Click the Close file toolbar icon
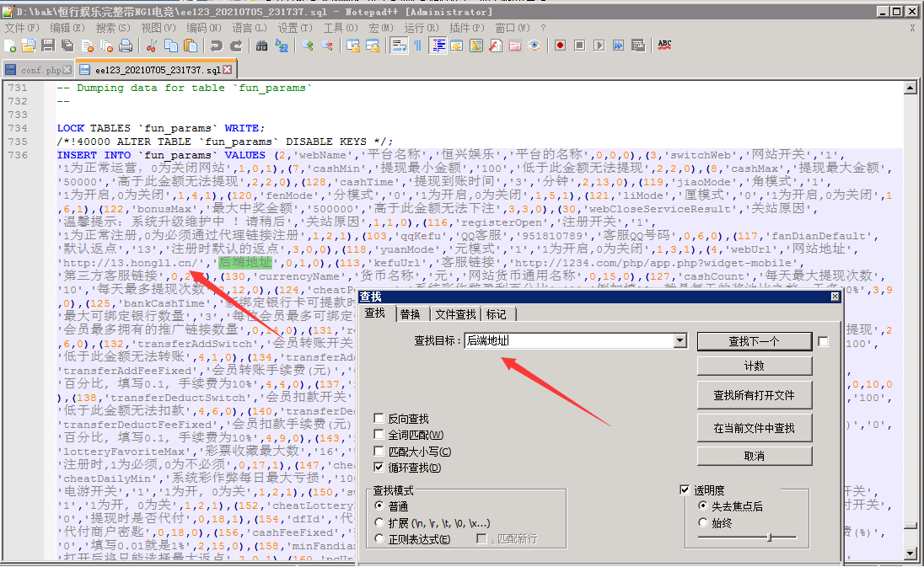 pyautogui.click(x=87, y=46)
